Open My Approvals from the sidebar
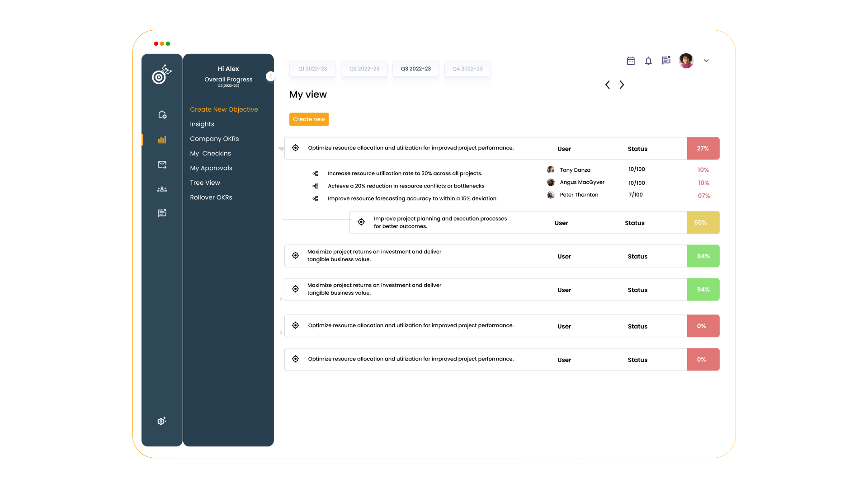The width and height of the screenshot is (868, 488). pos(211,168)
